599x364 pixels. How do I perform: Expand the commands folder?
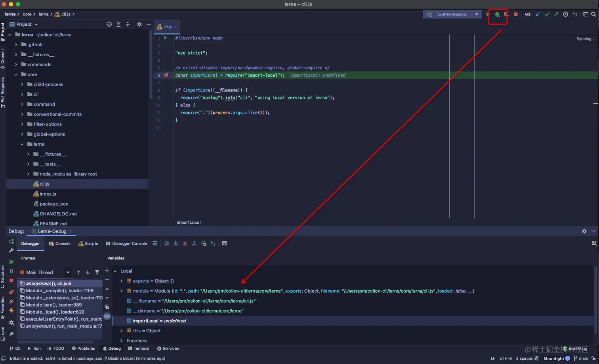[x=16, y=65]
